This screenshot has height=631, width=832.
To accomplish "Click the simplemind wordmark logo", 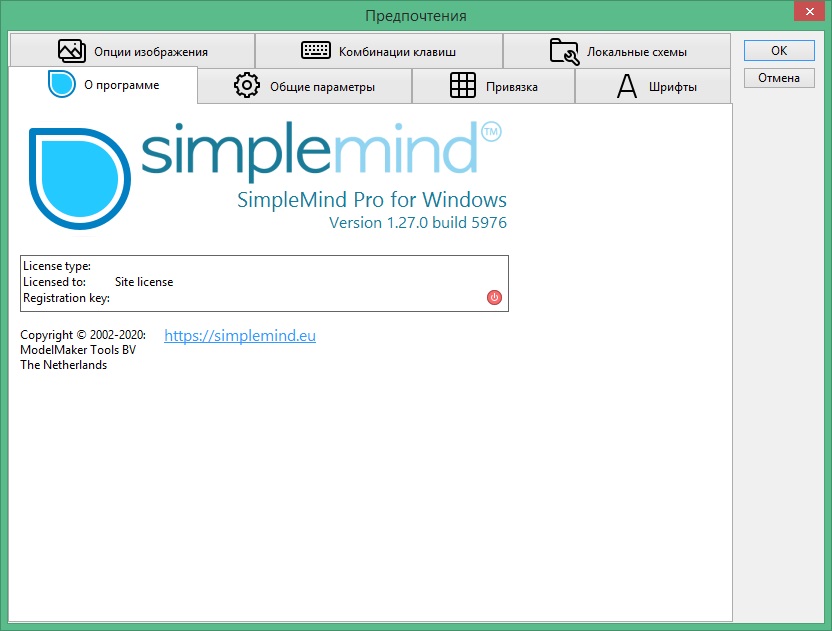I will tap(320, 152).
